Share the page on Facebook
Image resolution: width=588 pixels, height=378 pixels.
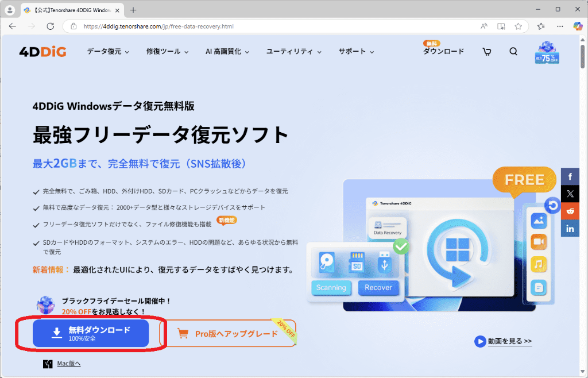click(x=570, y=176)
